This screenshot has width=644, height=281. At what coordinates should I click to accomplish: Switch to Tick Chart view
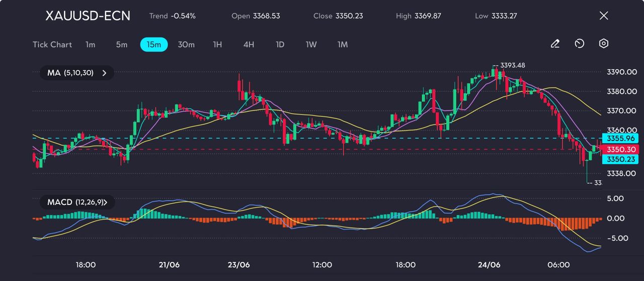point(52,45)
